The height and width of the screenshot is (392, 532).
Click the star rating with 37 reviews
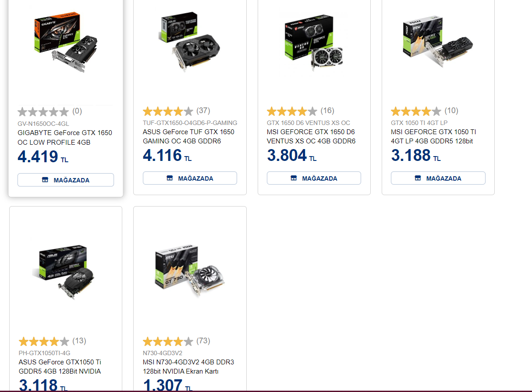[x=168, y=111]
